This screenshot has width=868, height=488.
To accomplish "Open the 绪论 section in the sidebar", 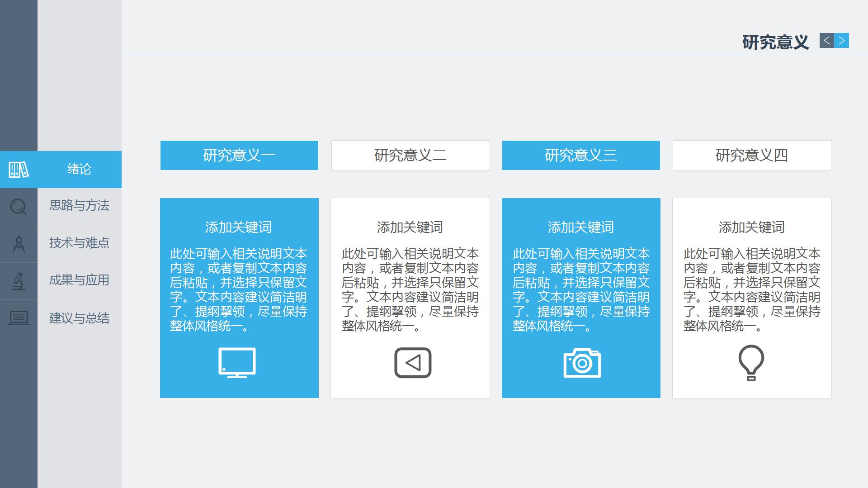I will click(x=79, y=170).
